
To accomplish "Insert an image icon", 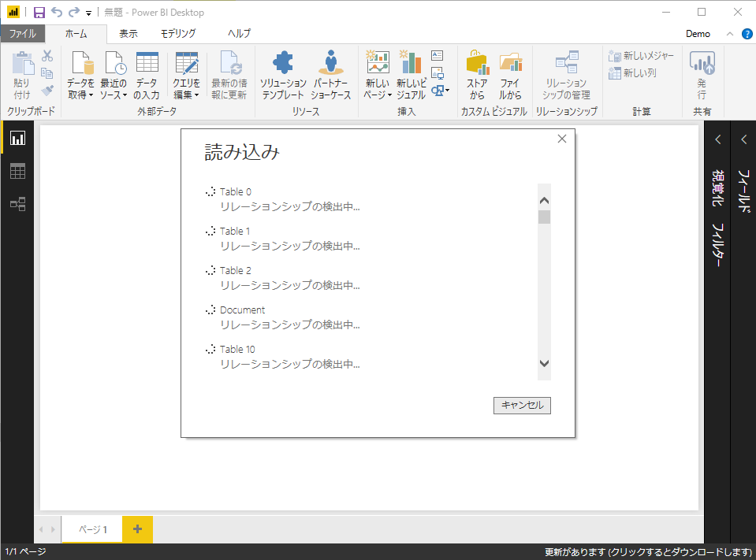I will pos(438,72).
